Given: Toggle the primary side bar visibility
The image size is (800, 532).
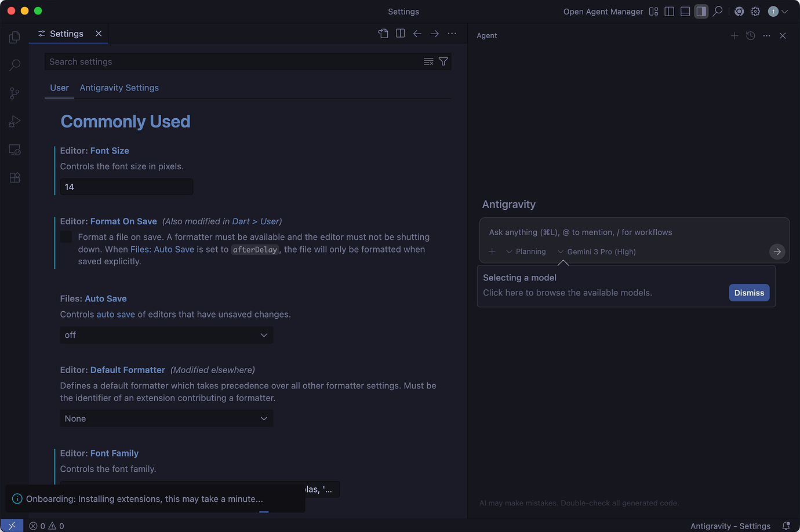Looking at the screenshot, I should pos(670,12).
